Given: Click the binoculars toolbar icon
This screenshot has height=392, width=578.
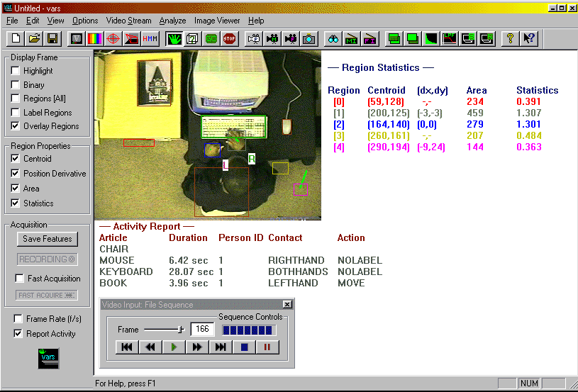Looking at the screenshot, I should (x=333, y=38).
